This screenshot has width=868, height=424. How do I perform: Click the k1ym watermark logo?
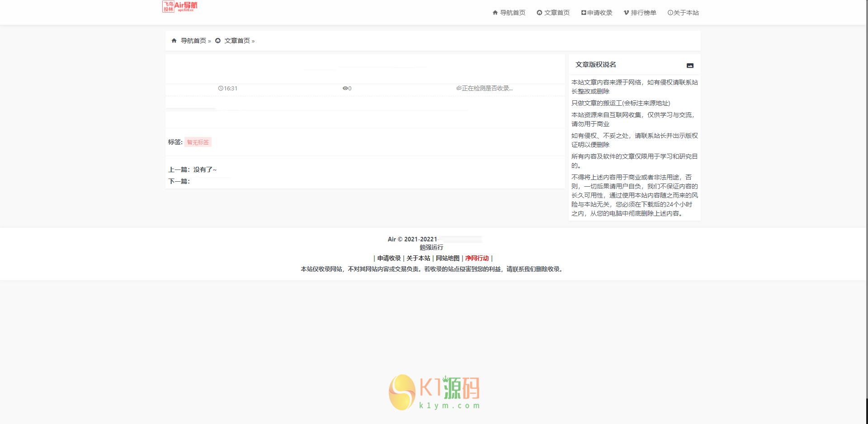click(x=434, y=391)
